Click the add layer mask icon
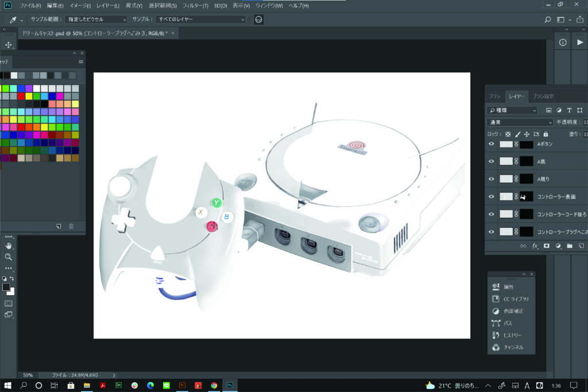Viewport: 588px width, 392px height. [547, 246]
